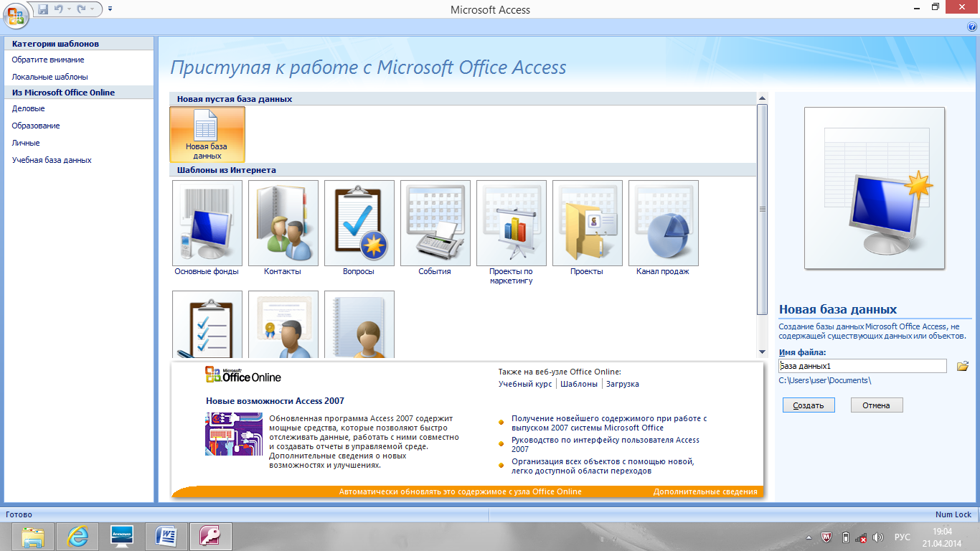The width and height of the screenshot is (980, 551).
Task: Edit the Имя файла input field
Action: pyautogui.click(x=863, y=366)
